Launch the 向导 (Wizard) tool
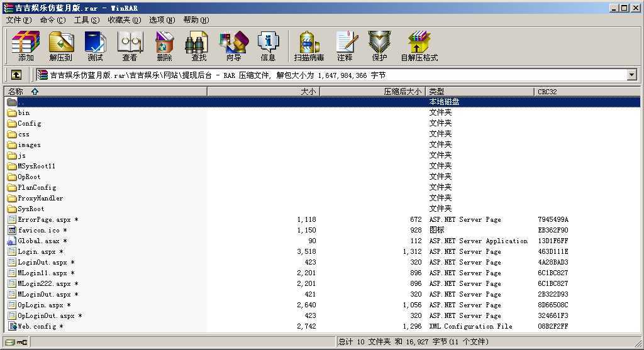This screenshot has height=350, width=644. 233,46
